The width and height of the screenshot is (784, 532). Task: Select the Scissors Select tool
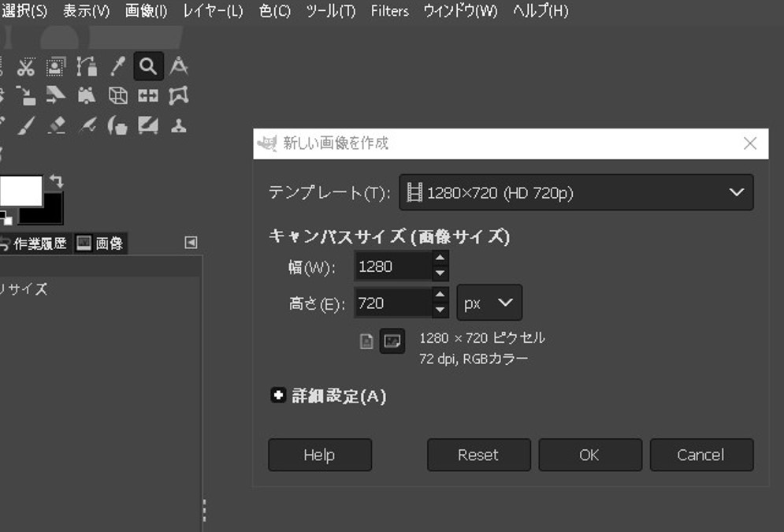pyautogui.click(x=26, y=66)
